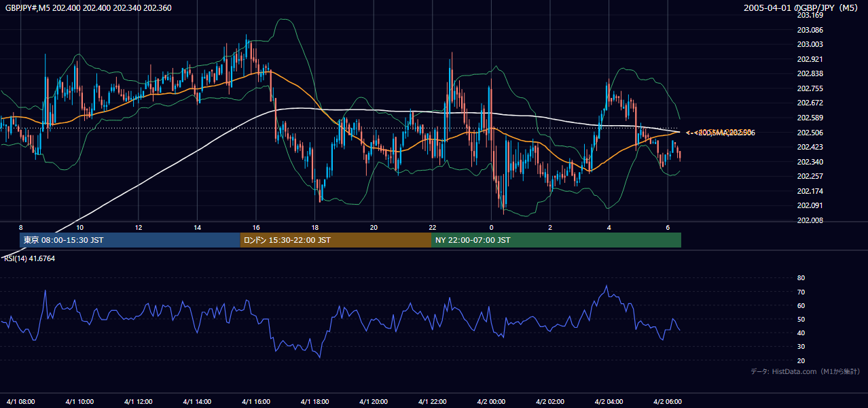The width and height of the screenshot is (868, 408).
Task: Click the 4/1 10:00 date-time label
Action: pyautogui.click(x=79, y=401)
